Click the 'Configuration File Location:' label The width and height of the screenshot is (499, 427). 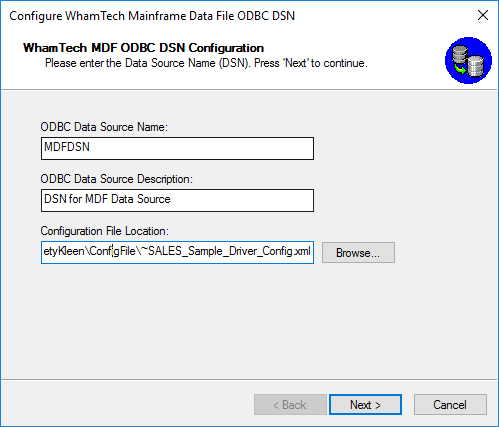(x=105, y=231)
